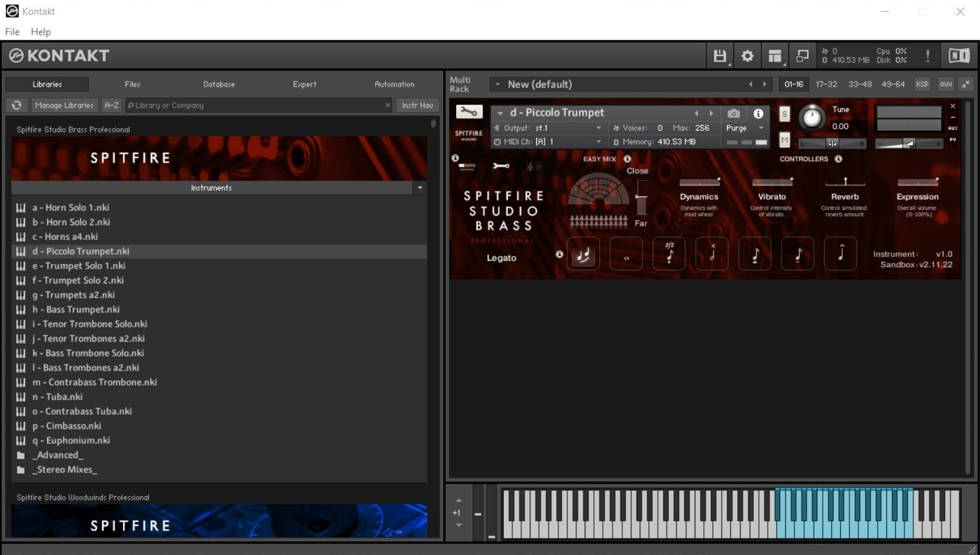Open instrument edit mode with the wrench icon
This screenshot has width=980, height=555.
click(x=468, y=112)
